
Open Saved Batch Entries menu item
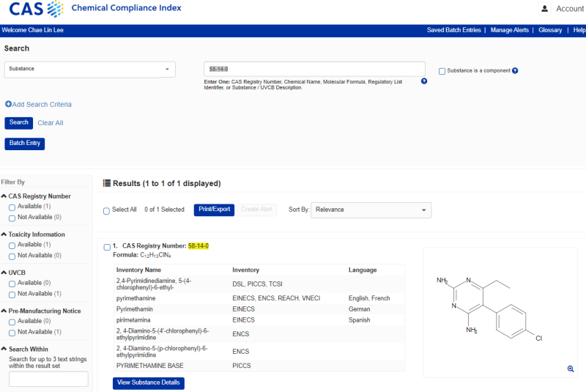453,30
